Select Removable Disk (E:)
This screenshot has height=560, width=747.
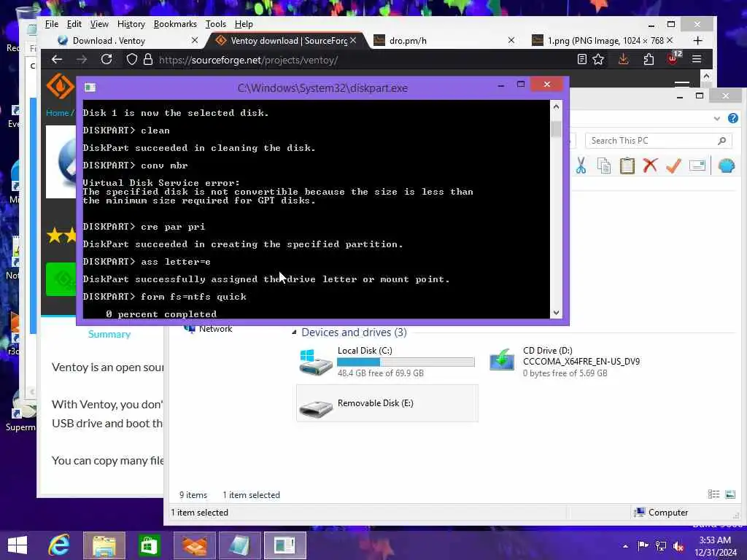pos(387,403)
